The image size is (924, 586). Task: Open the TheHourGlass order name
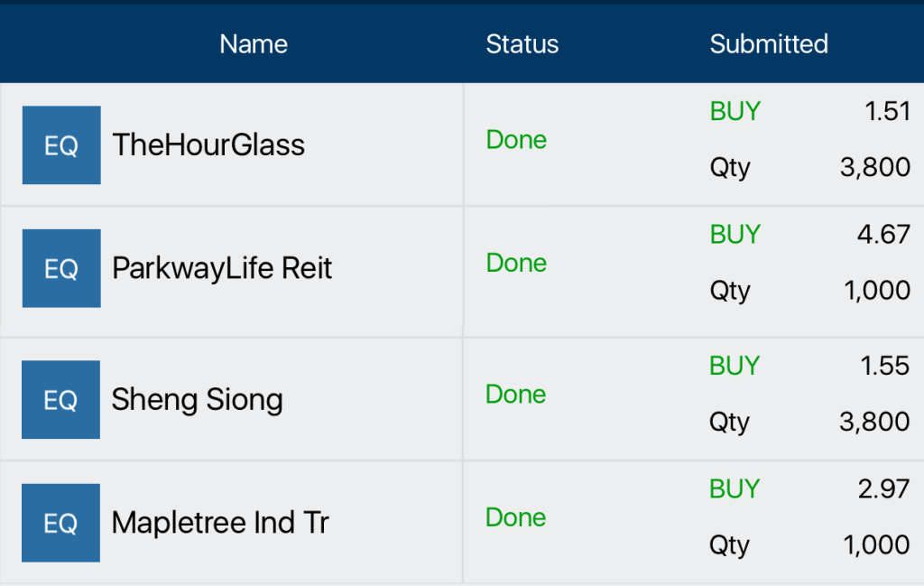208,145
